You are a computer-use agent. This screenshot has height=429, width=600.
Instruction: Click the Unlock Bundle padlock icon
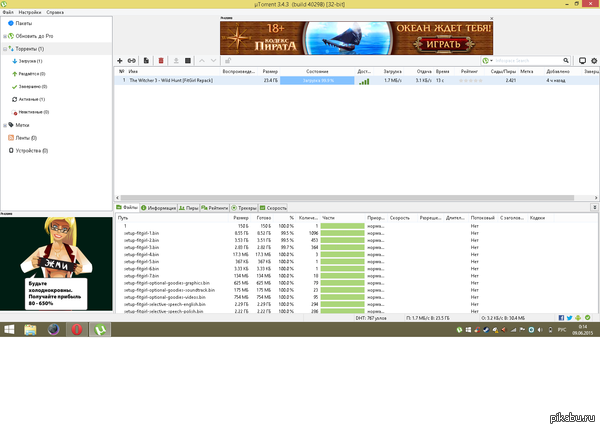[x=228, y=61]
